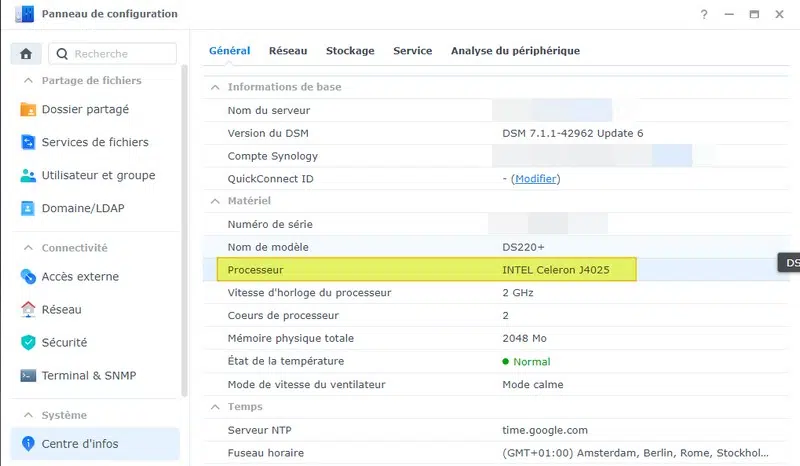
Task: Click the Panneau de configuration app icon
Action: [x=24, y=14]
